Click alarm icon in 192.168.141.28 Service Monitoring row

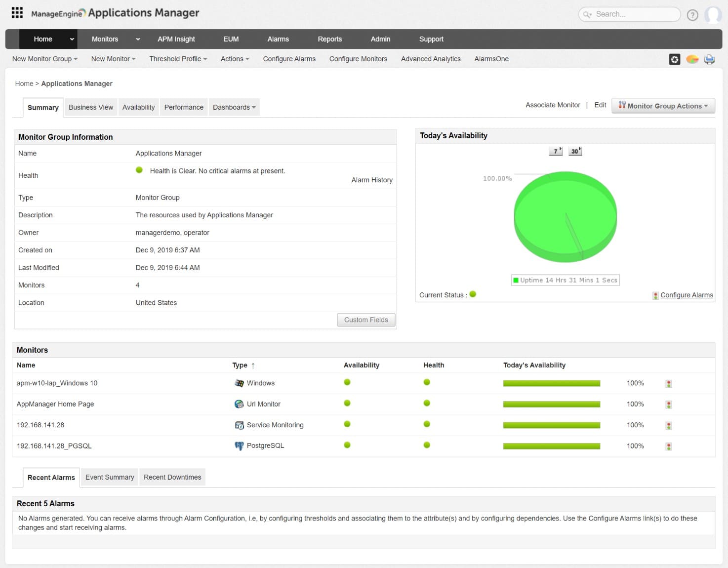pos(669,425)
